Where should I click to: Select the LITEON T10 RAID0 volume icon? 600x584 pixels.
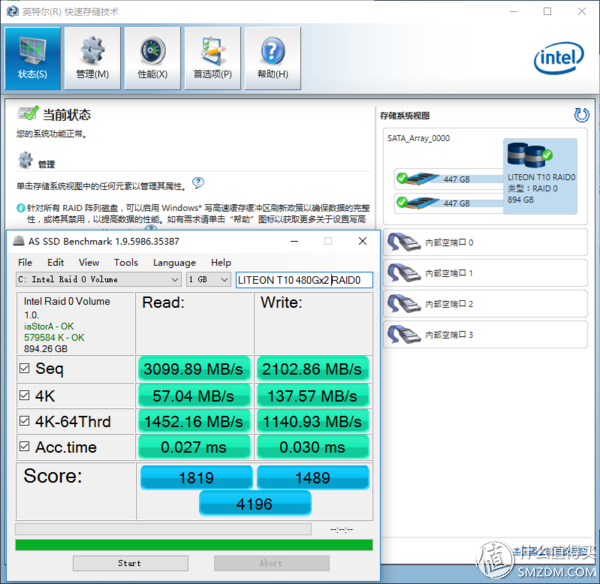(x=527, y=157)
